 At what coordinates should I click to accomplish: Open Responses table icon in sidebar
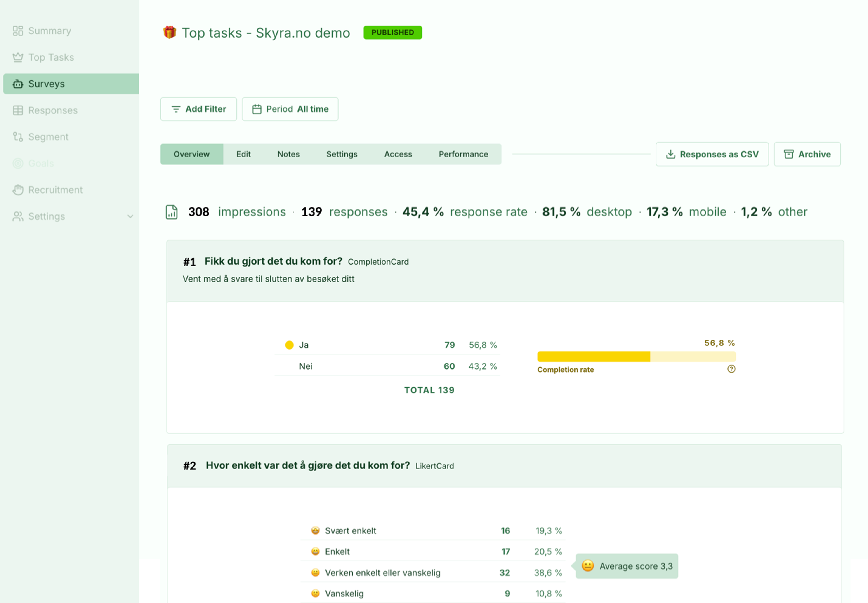coord(18,110)
